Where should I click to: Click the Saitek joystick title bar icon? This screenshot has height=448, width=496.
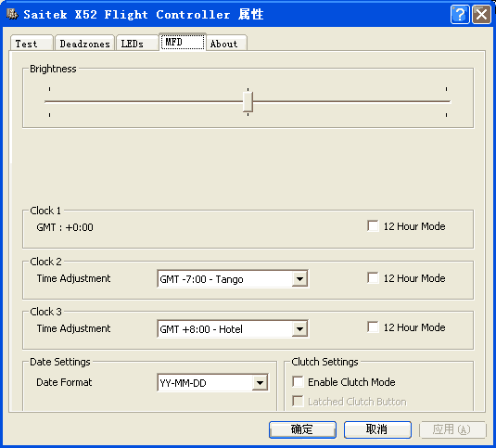coord(12,14)
